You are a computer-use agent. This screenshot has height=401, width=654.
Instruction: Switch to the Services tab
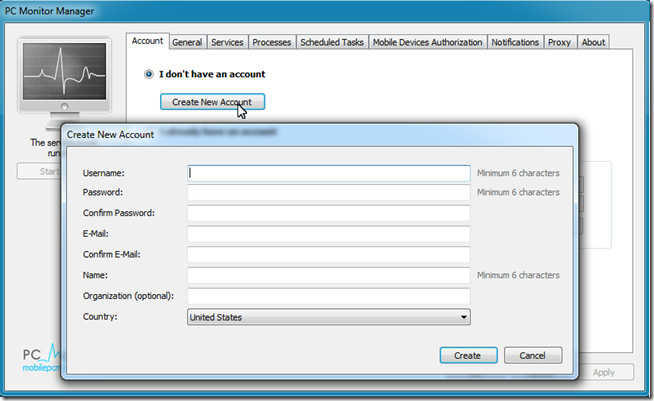pyautogui.click(x=227, y=42)
